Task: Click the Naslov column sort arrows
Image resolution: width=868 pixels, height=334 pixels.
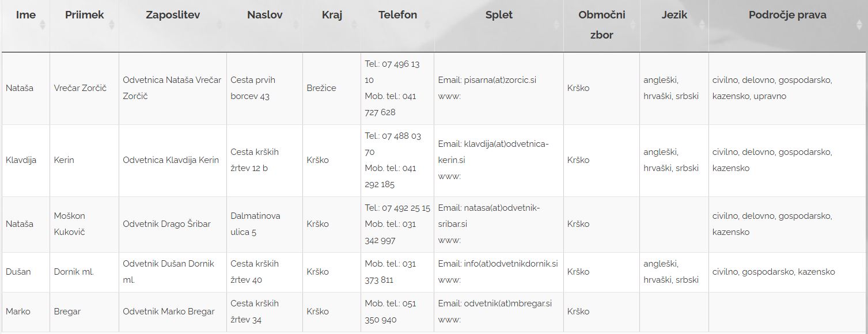Action: (295, 25)
